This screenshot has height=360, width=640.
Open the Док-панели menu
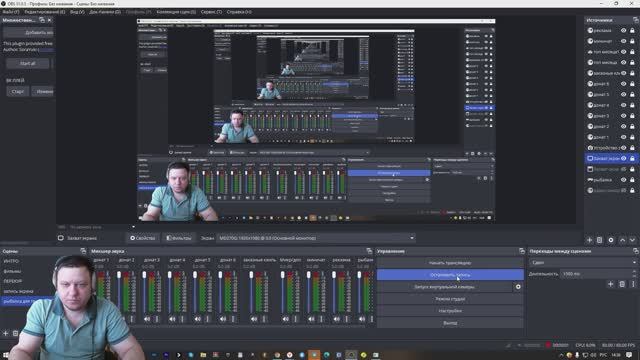pyautogui.click(x=105, y=12)
